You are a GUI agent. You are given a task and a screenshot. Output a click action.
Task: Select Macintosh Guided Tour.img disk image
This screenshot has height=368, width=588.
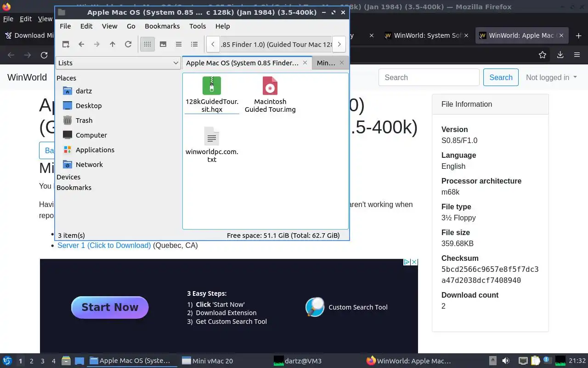pos(270,95)
